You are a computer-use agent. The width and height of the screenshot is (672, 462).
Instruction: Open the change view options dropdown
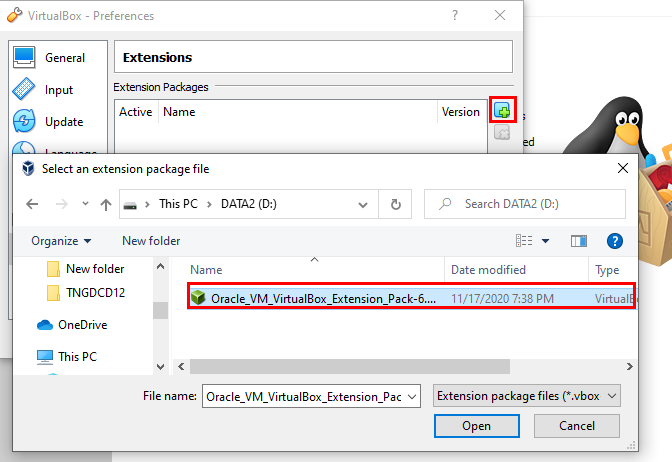click(x=545, y=241)
